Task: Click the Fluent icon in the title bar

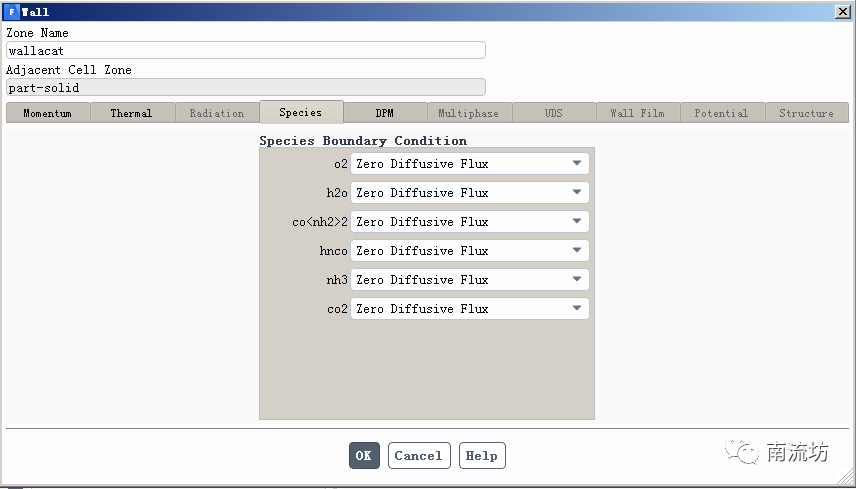Action: pyautogui.click(x=11, y=11)
